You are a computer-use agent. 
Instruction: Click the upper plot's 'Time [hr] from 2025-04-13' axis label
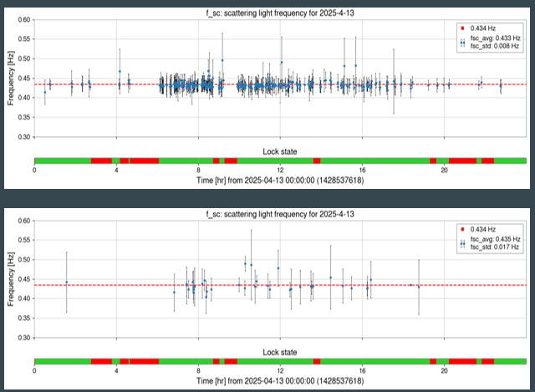pyautogui.click(x=280, y=181)
